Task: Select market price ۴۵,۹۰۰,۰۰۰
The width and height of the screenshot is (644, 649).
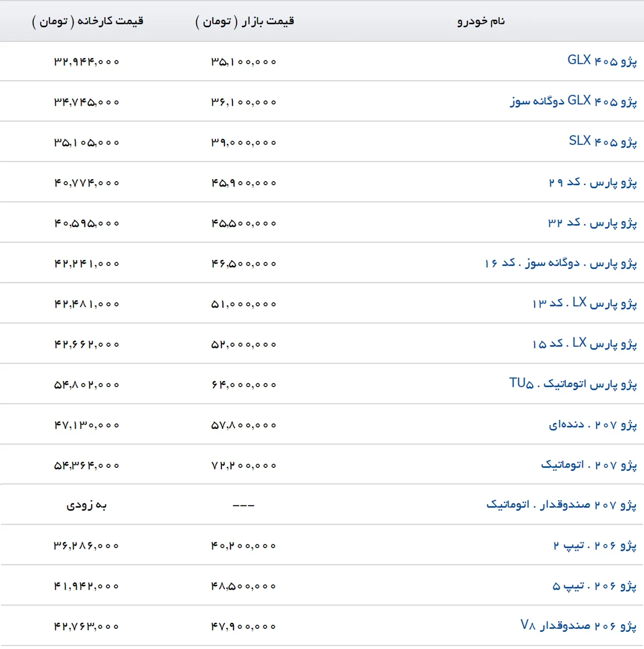Action: pos(244,183)
